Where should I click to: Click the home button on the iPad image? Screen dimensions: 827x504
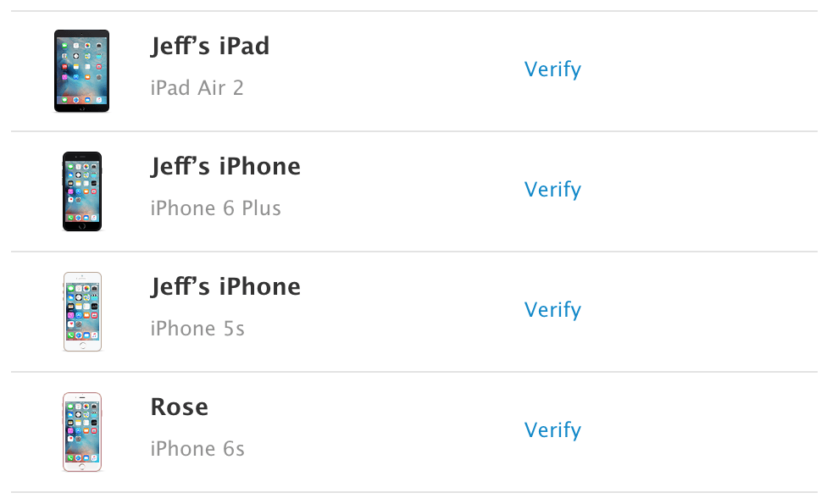[x=81, y=108]
